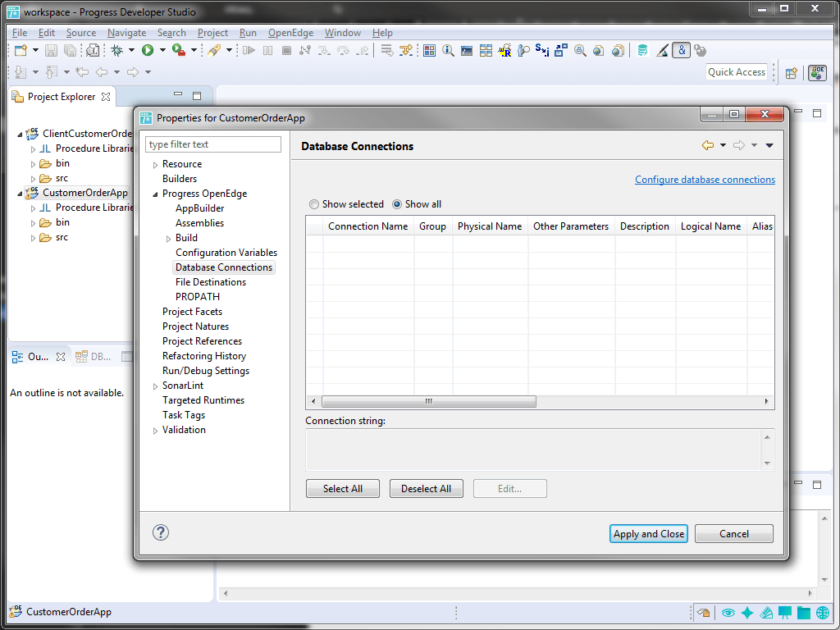Click the Run with toolbox external tools icon

[178, 50]
